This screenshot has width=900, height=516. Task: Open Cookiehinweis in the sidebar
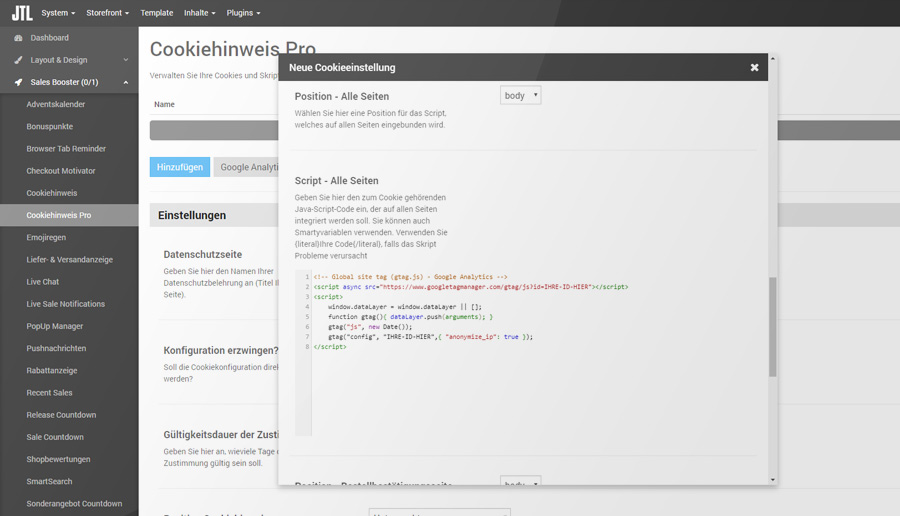click(52, 193)
